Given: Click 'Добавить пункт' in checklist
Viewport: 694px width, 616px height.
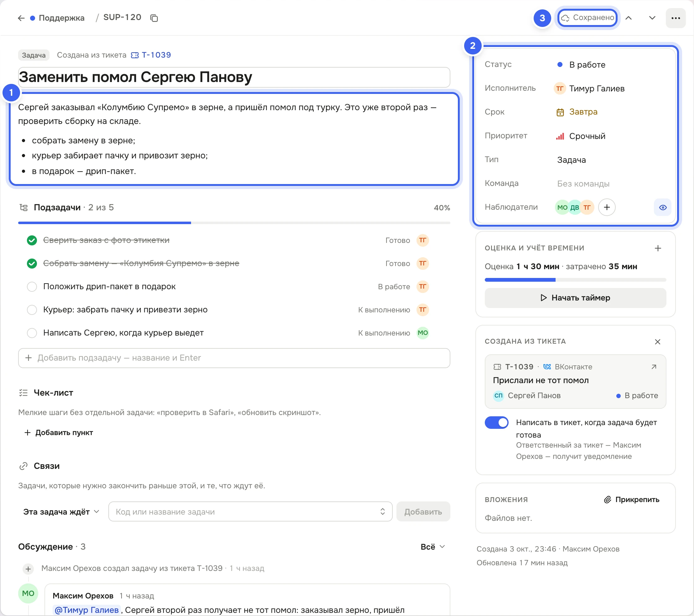Looking at the screenshot, I should (x=59, y=432).
